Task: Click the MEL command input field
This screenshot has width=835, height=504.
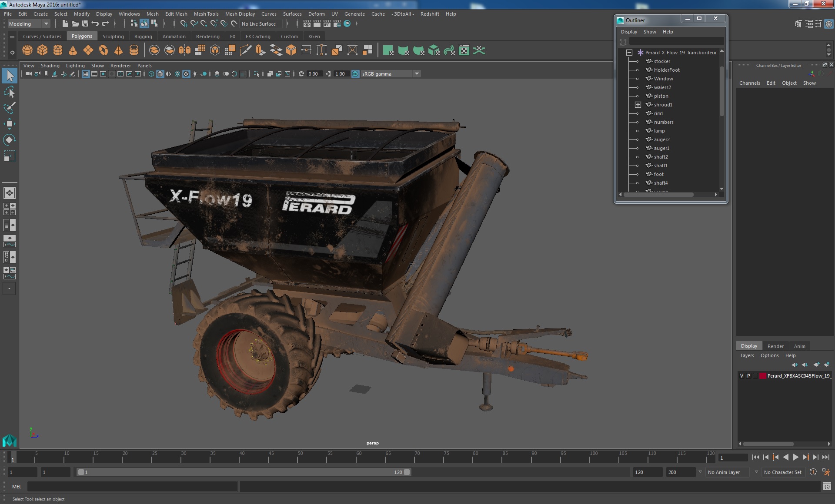Action: point(132,487)
